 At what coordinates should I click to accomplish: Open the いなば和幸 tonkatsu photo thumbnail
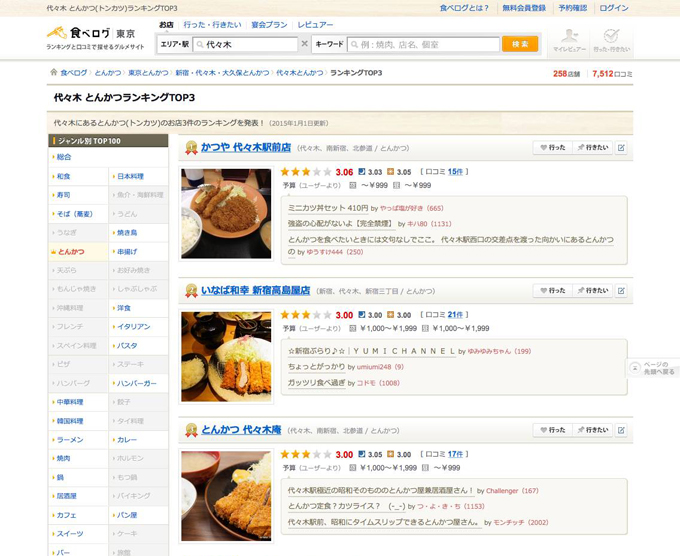(x=225, y=356)
